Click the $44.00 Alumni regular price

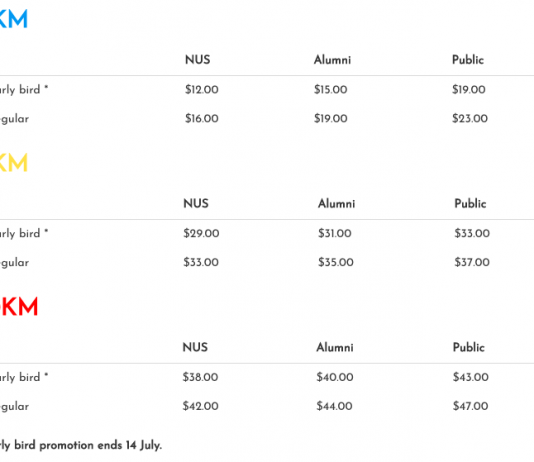[334, 406]
